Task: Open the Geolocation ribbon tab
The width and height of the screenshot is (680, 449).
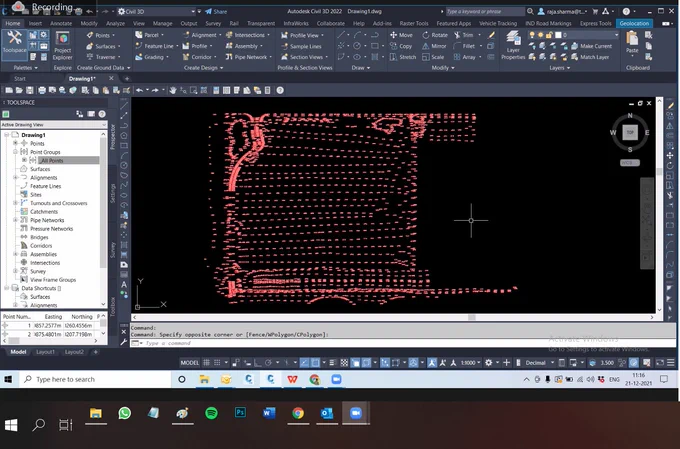Action: pyautogui.click(x=634, y=23)
